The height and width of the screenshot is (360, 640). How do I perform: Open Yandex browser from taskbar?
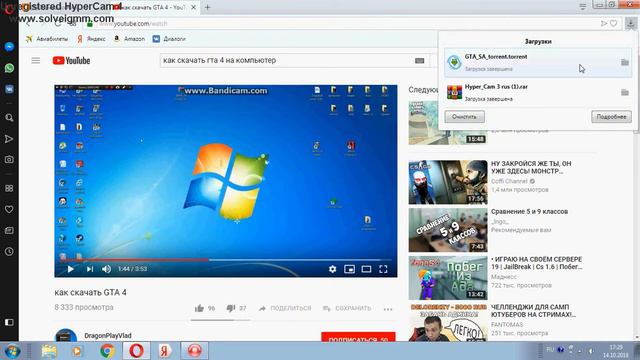165,351
